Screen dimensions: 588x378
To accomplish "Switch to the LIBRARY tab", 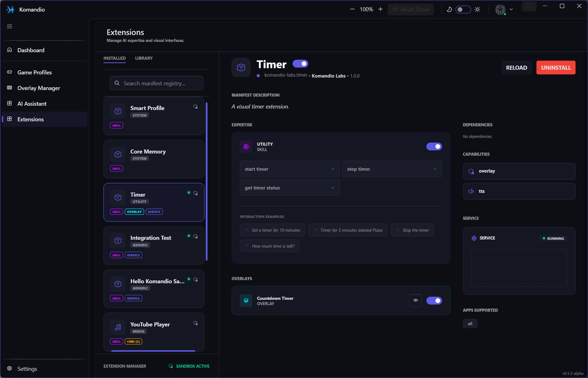I will pyautogui.click(x=143, y=58).
